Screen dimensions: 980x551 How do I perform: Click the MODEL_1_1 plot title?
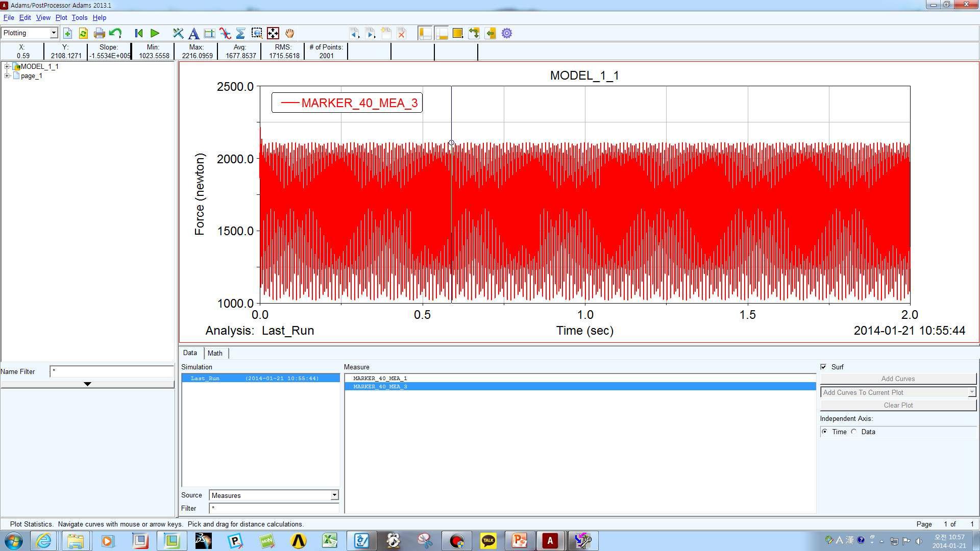tap(584, 76)
